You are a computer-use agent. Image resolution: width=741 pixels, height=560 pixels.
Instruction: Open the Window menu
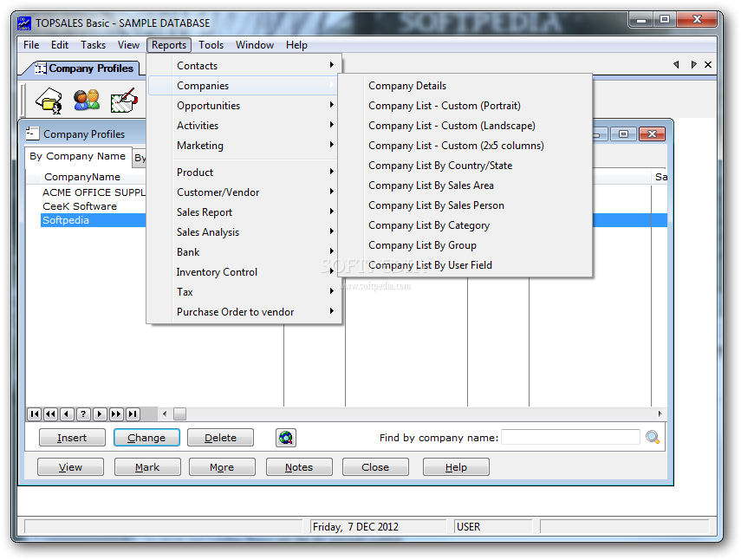pyautogui.click(x=255, y=45)
